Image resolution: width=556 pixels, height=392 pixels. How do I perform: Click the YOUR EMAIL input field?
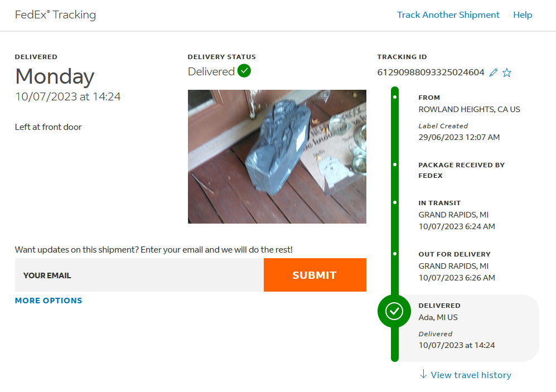tap(139, 275)
